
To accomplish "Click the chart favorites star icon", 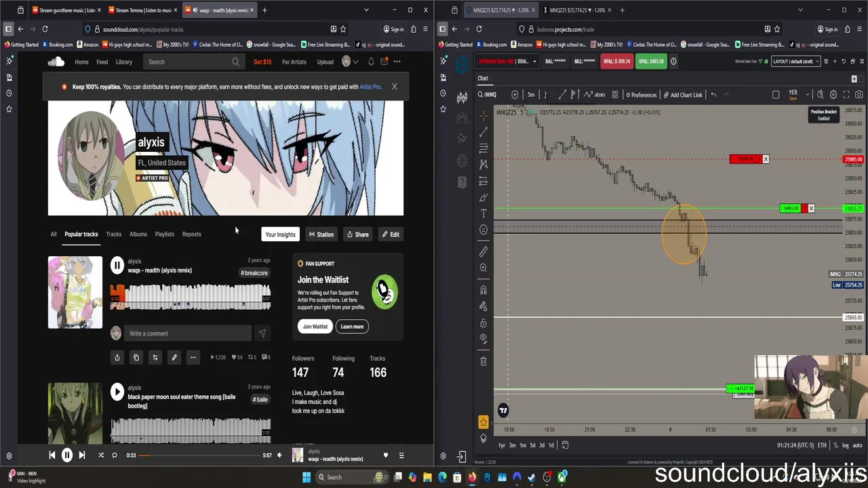I will [x=484, y=422].
